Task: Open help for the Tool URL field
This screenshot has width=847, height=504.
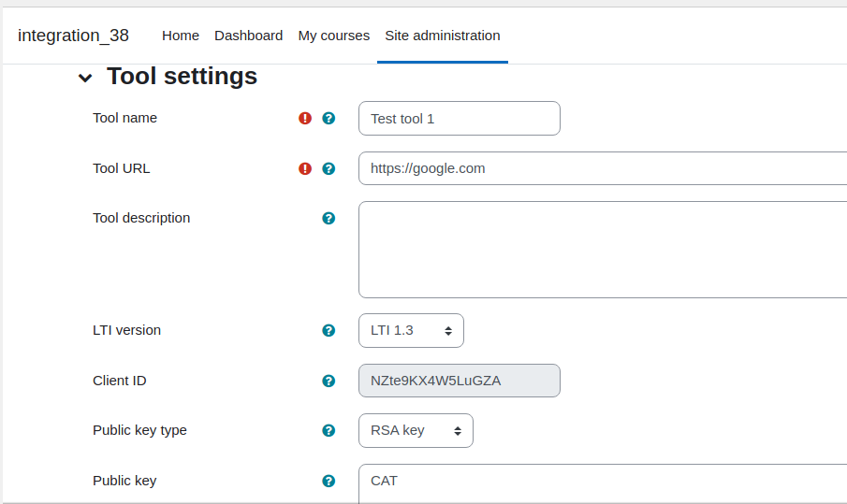Action: (329, 169)
